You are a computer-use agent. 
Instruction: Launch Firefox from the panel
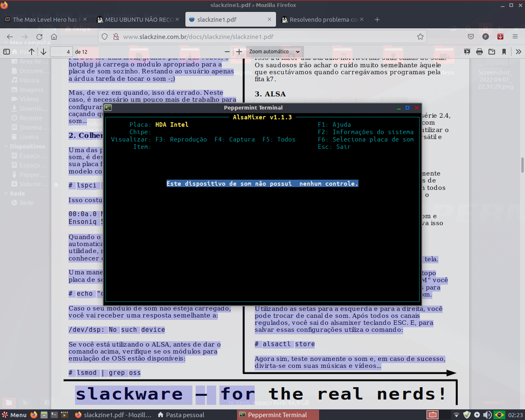34,415
